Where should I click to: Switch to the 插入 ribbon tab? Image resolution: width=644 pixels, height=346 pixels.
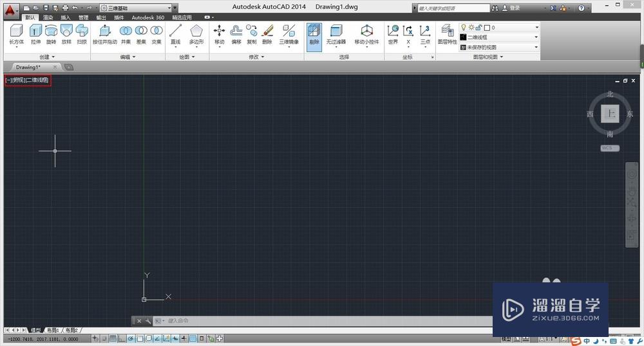pyautogui.click(x=65, y=17)
